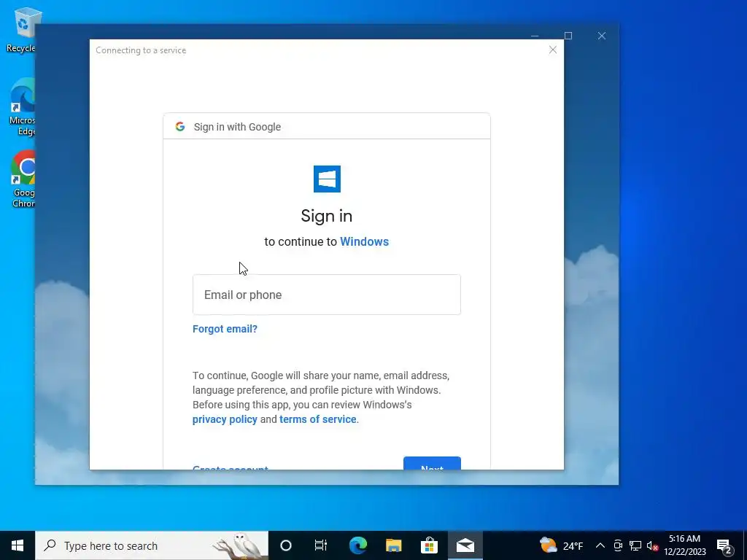Screen dimensions: 747x560
Task: Click the Windows app name link
Action: coord(365,241)
